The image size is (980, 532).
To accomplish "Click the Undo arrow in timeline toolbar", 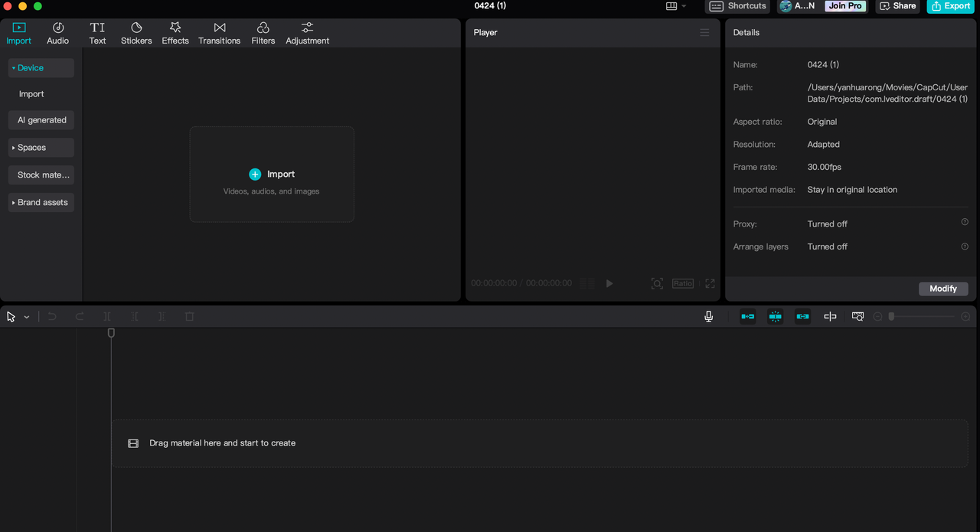I will [x=52, y=316].
